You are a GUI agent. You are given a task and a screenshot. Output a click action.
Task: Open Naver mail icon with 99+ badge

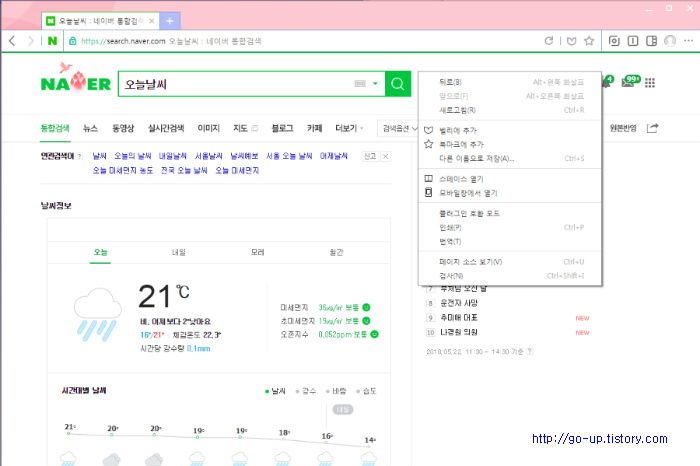pyautogui.click(x=630, y=81)
